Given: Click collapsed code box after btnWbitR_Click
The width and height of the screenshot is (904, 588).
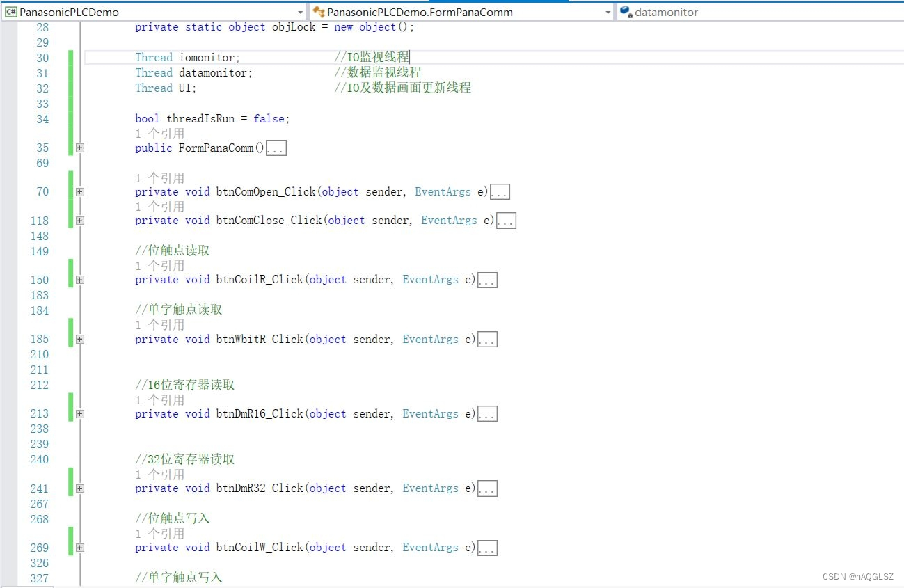Looking at the screenshot, I should pos(487,340).
